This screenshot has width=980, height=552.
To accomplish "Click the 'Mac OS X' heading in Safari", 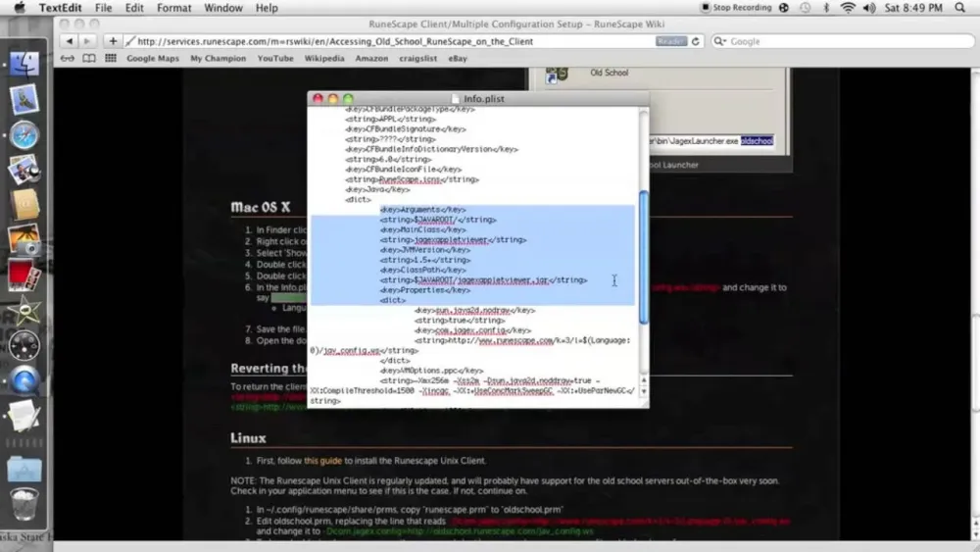I will pos(261,207).
